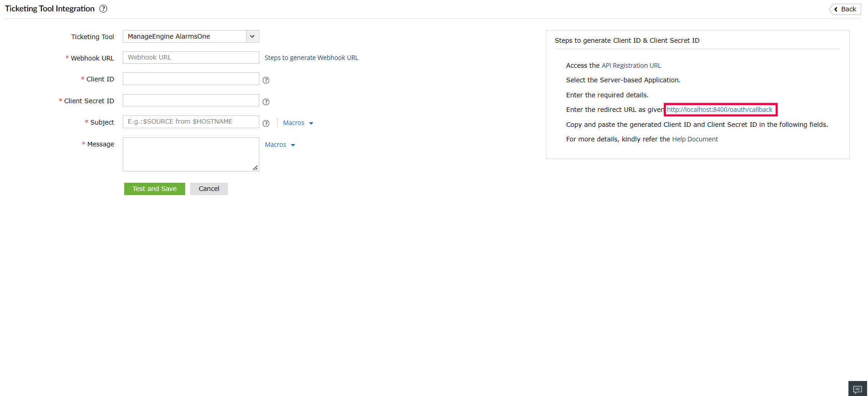Click 'Select the Server-based Application.' text
Screen dimensions: 868x396
click(623, 80)
